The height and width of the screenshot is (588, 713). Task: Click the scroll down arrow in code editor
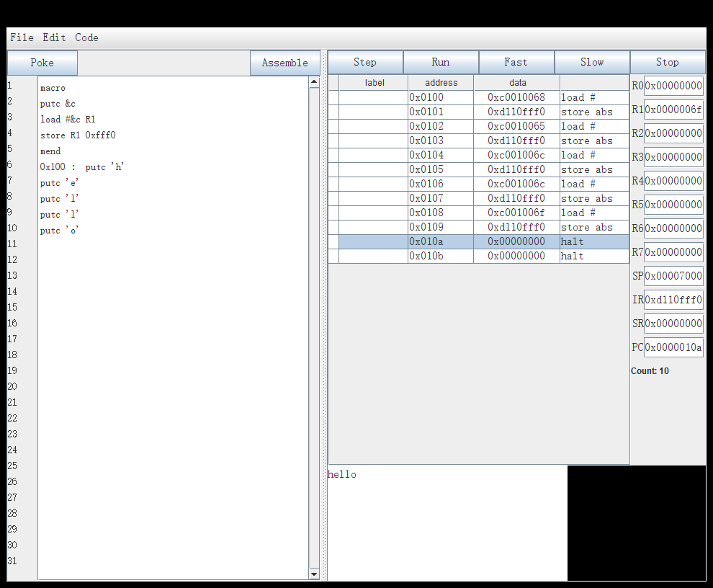tap(314, 574)
